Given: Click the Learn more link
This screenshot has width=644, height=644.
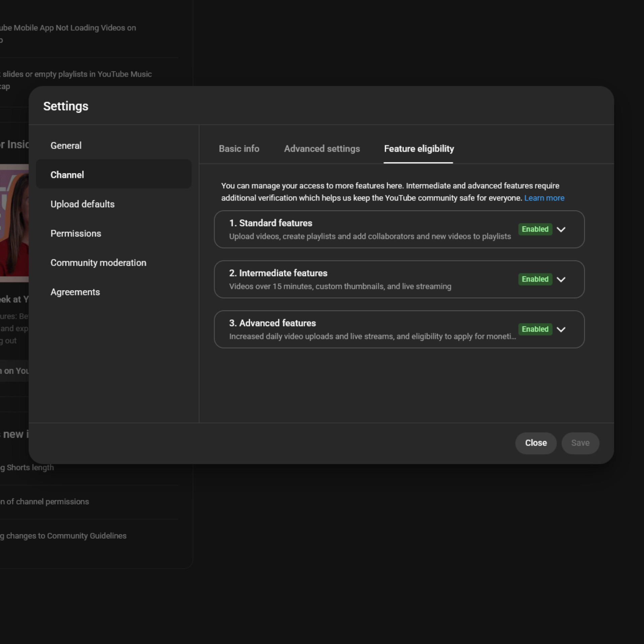Looking at the screenshot, I should tap(544, 198).
